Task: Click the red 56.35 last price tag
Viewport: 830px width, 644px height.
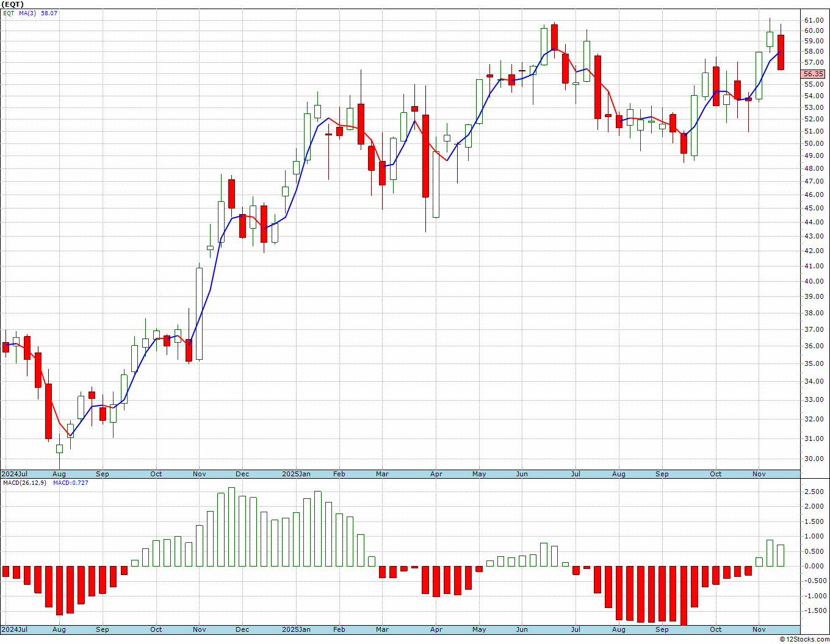Action: (814, 74)
